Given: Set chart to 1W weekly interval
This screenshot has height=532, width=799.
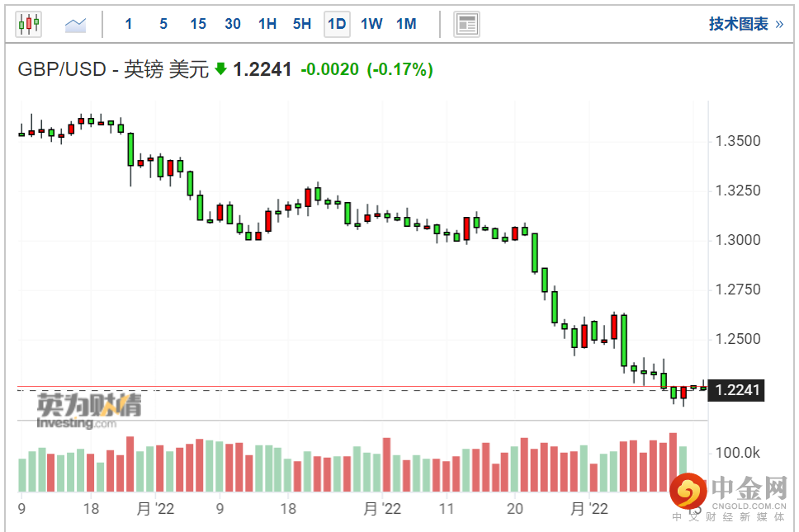Looking at the screenshot, I should 371,24.
